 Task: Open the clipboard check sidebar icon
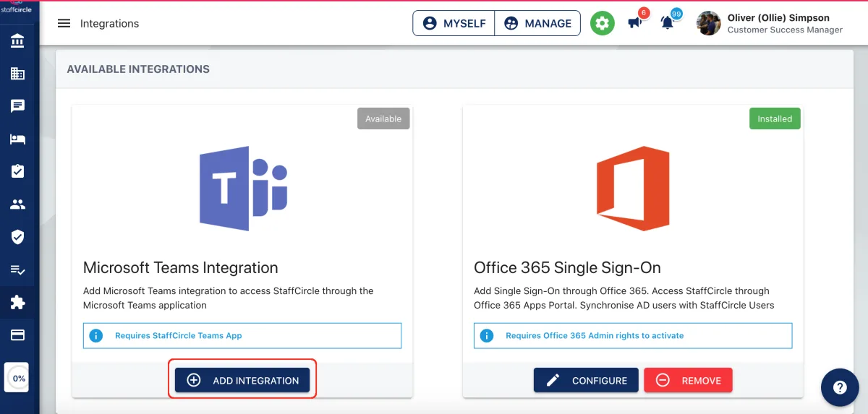coord(18,171)
